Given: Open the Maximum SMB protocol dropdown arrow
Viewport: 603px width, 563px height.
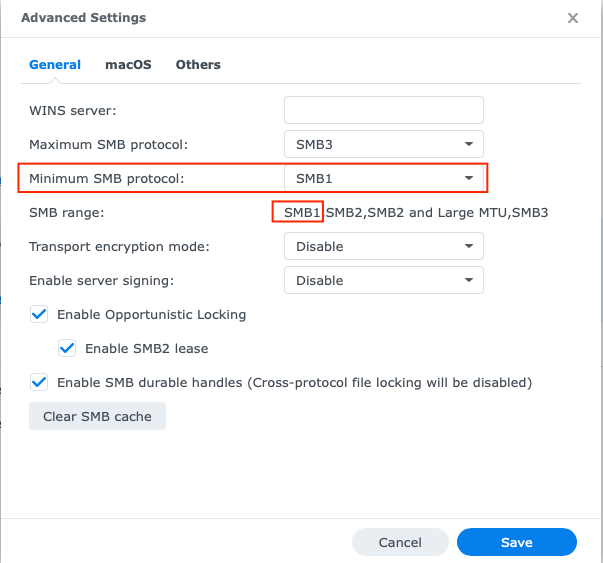Looking at the screenshot, I should [x=468, y=144].
